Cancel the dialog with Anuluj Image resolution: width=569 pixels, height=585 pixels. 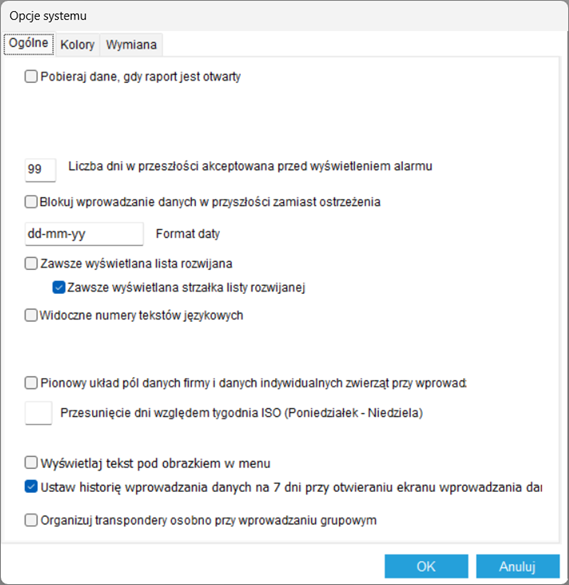(518, 566)
